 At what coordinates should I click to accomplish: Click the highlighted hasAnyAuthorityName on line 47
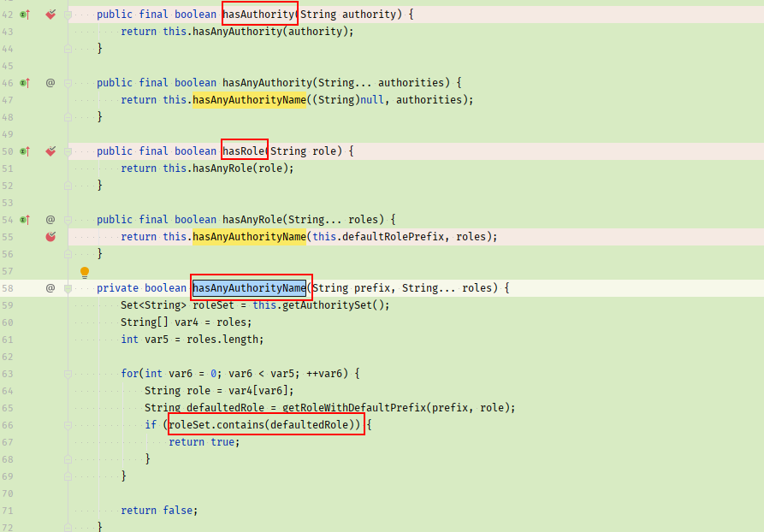point(249,100)
